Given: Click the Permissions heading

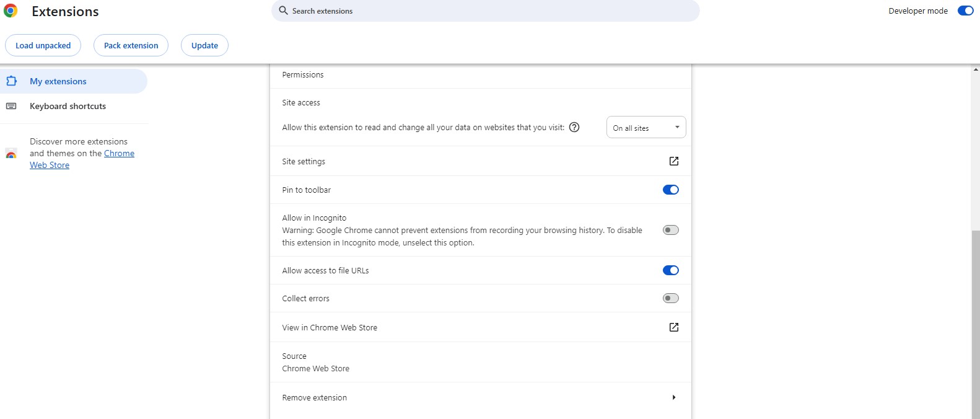Looking at the screenshot, I should [x=303, y=74].
